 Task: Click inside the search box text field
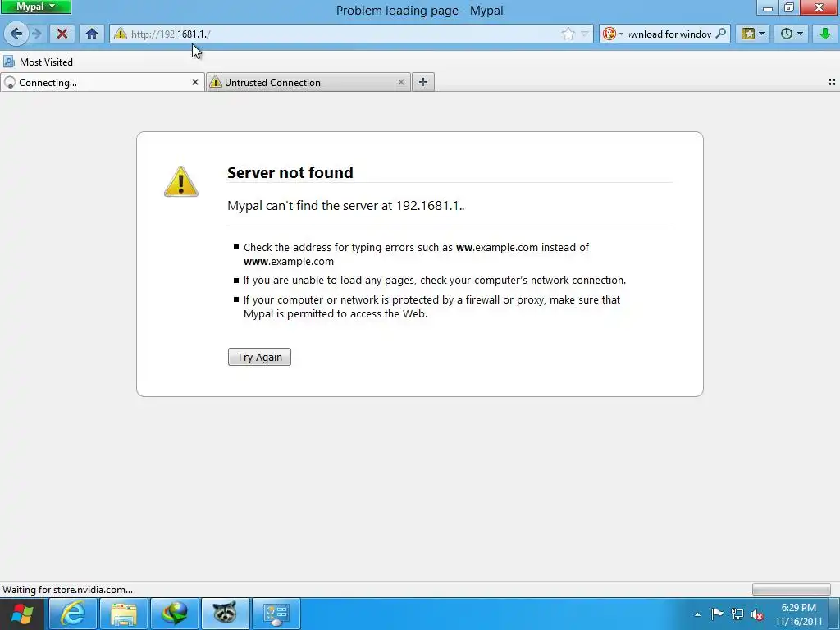[669, 34]
